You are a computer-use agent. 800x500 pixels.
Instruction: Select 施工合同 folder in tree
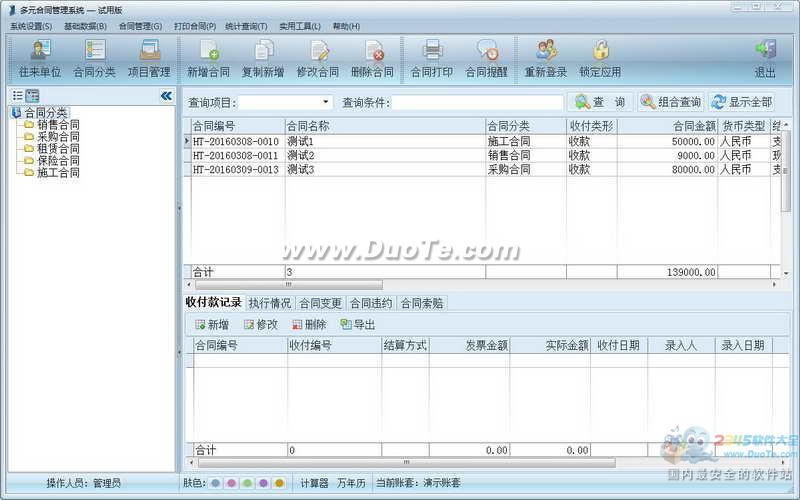[58, 172]
